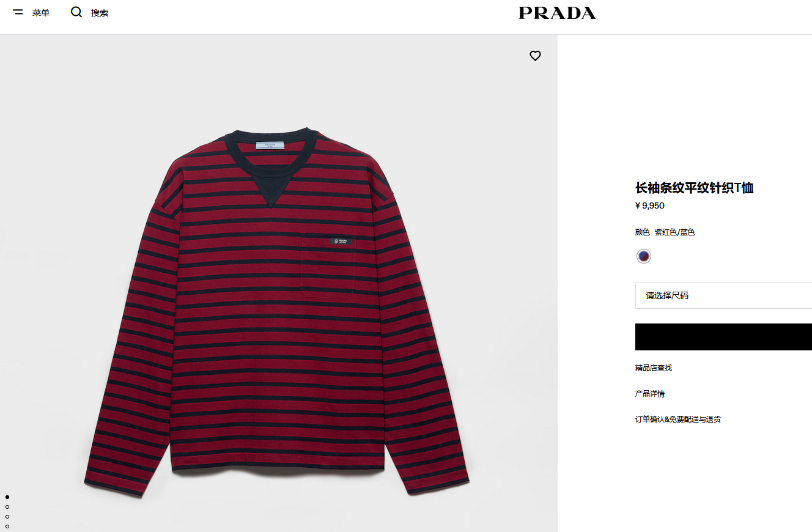Screen dimensions: 812x532
Task: Switch to second product image dot
Action: click(x=7, y=507)
